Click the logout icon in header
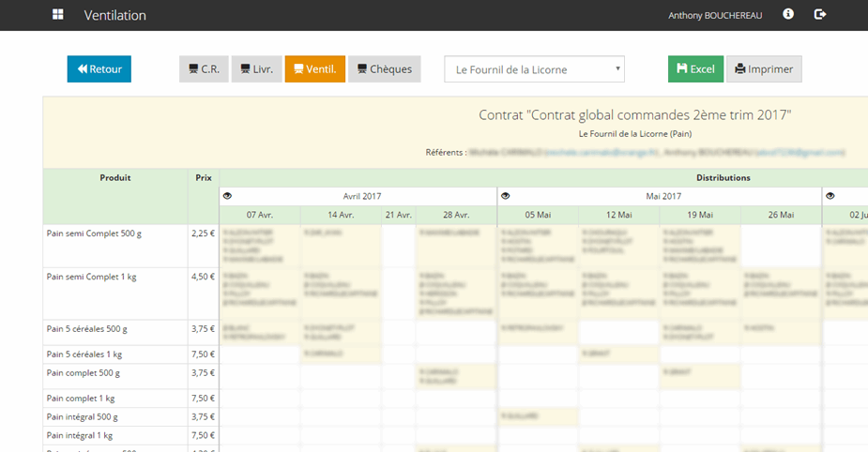This screenshot has width=868, height=452. point(820,15)
